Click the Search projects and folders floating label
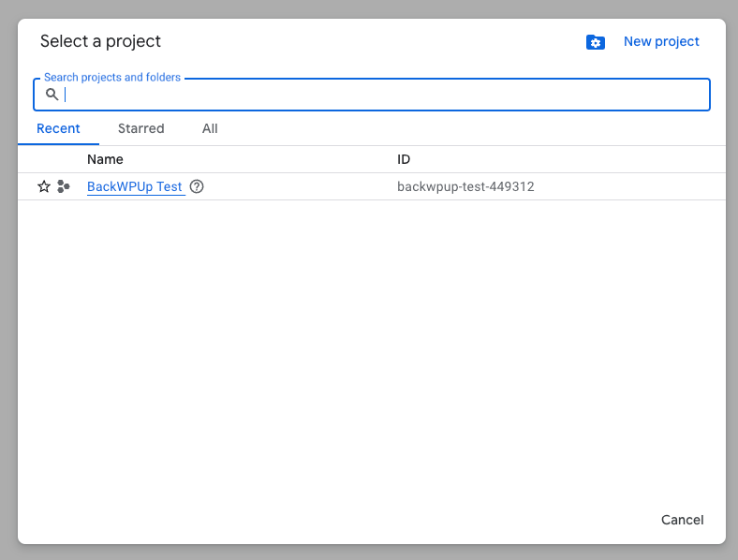The image size is (738, 560). click(x=112, y=77)
